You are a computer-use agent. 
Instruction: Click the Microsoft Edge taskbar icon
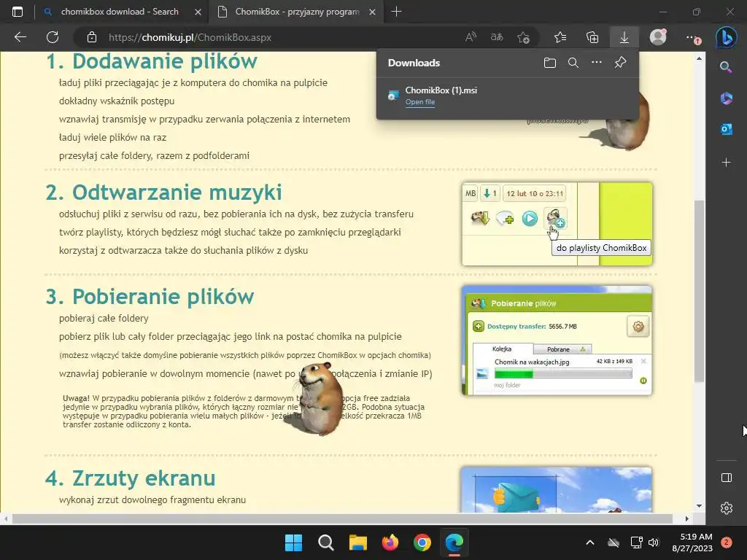pyautogui.click(x=454, y=542)
